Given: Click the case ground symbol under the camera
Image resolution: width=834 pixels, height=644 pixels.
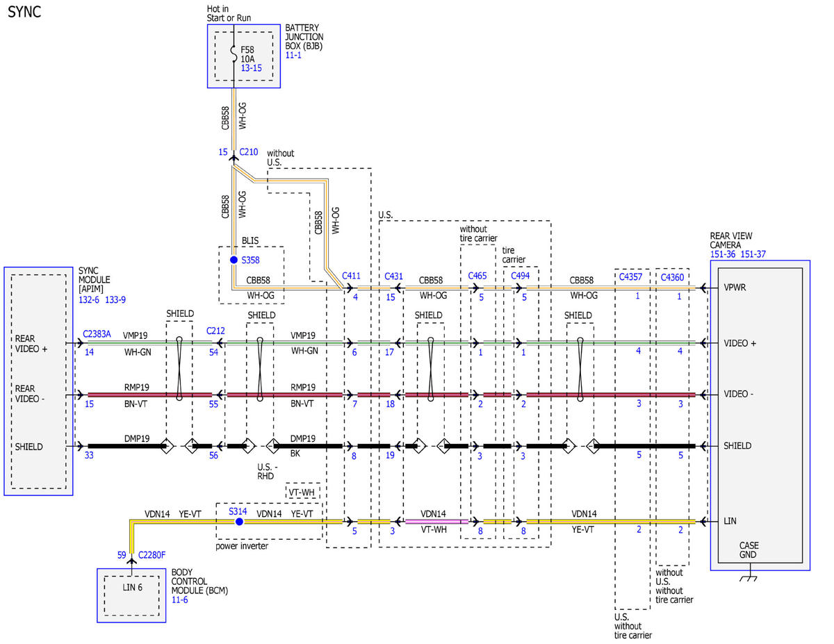Looking at the screenshot, I should point(749,578).
